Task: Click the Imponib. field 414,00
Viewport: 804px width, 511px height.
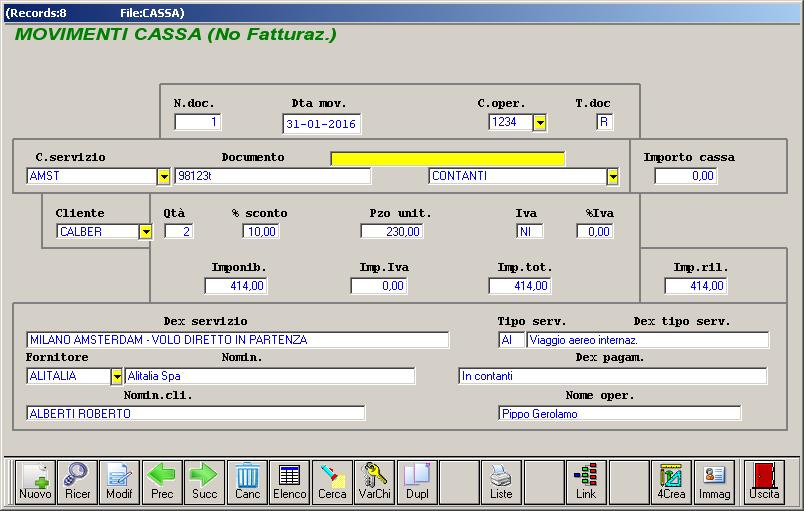Action: tap(236, 286)
